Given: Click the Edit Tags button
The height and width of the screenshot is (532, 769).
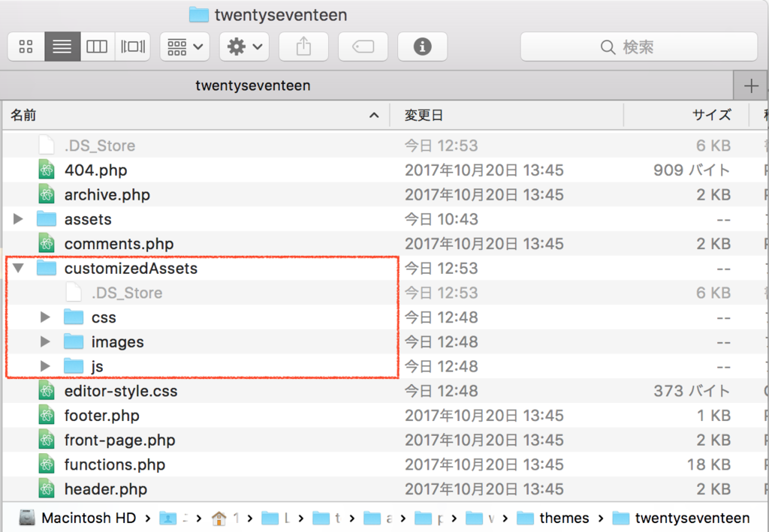Looking at the screenshot, I should (x=363, y=47).
